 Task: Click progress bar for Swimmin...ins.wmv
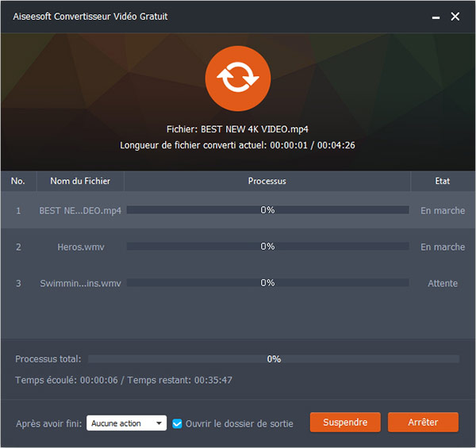(x=268, y=283)
